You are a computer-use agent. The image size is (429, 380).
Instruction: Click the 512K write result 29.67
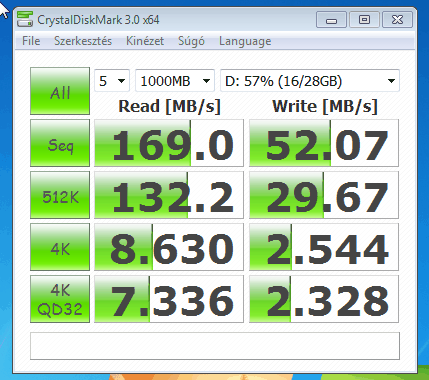point(324,195)
